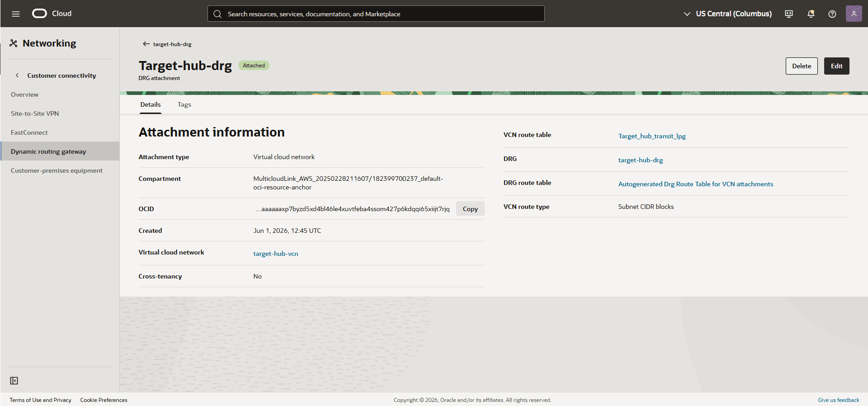Click the 'Compartment' field label
This screenshot has height=406, width=868.
pos(160,179)
